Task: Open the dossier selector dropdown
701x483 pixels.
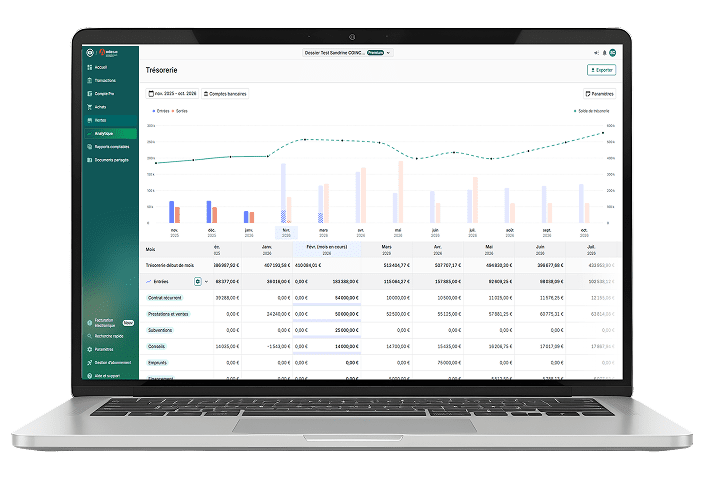Action: coord(347,53)
